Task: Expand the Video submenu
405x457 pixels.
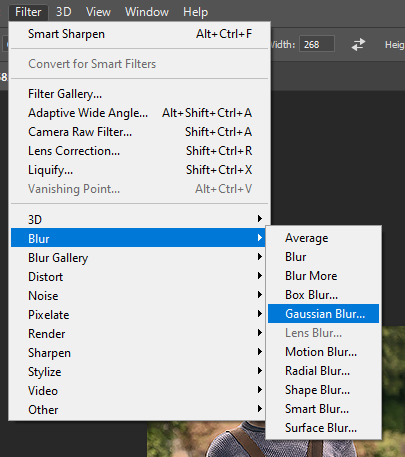Action: (x=138, y=390)
